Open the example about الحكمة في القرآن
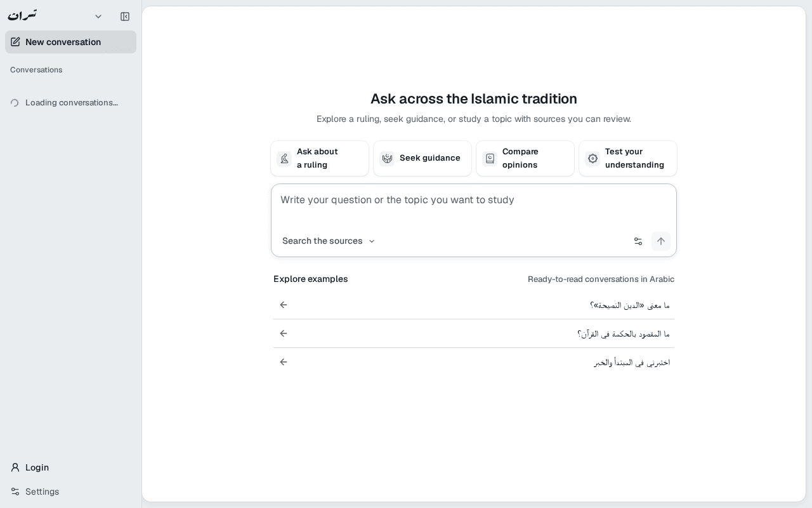 474,333
